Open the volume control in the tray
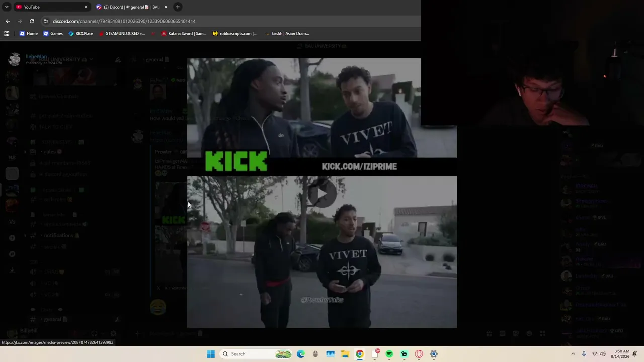This screenshot has height=362, width=644. (x=603, y=354)
